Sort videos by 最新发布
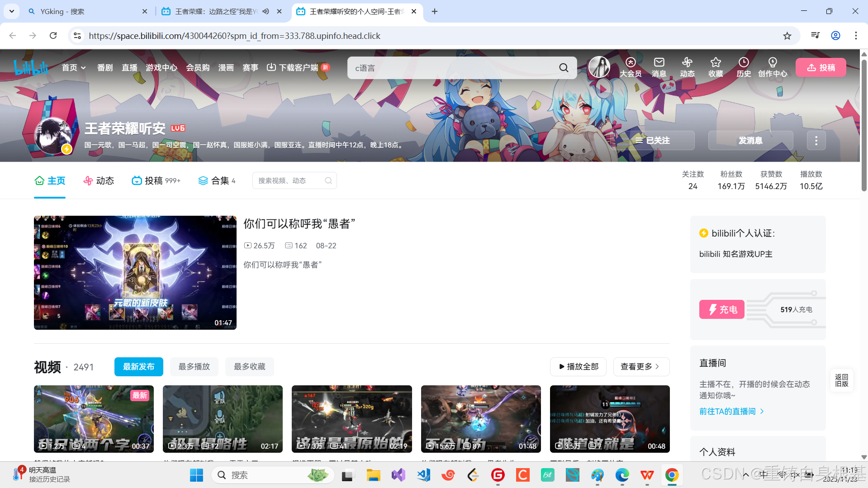868x488 pixels. pyautogui.click(x=139, y=367)
